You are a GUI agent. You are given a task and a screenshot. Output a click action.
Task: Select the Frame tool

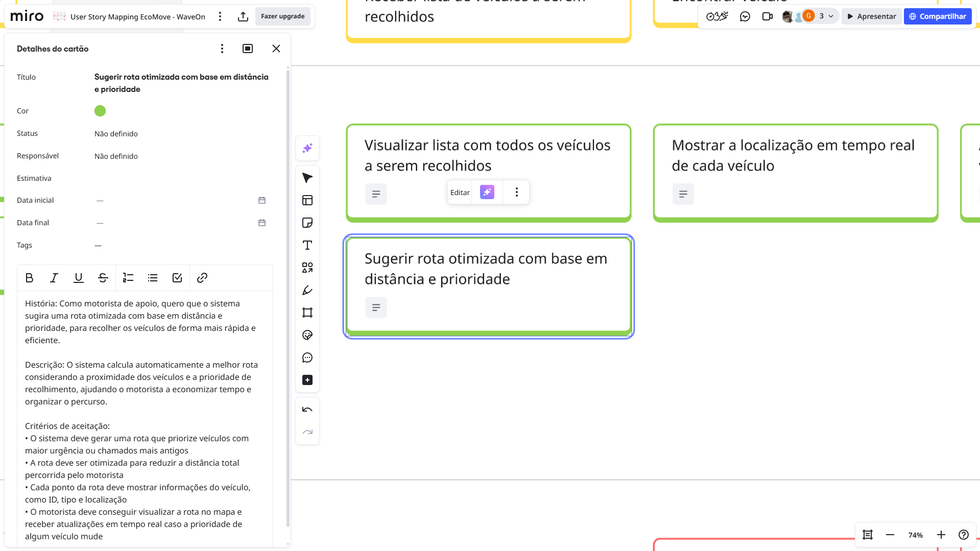point(307,313)
